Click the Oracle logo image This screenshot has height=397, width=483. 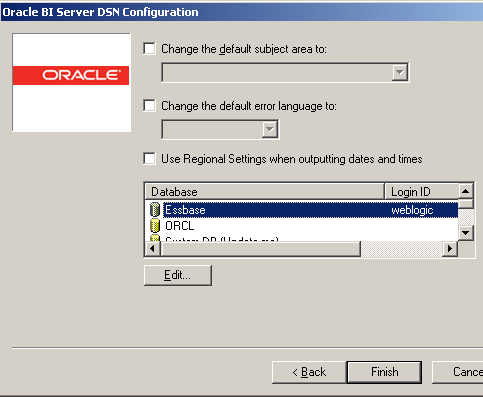pos(71,82)
